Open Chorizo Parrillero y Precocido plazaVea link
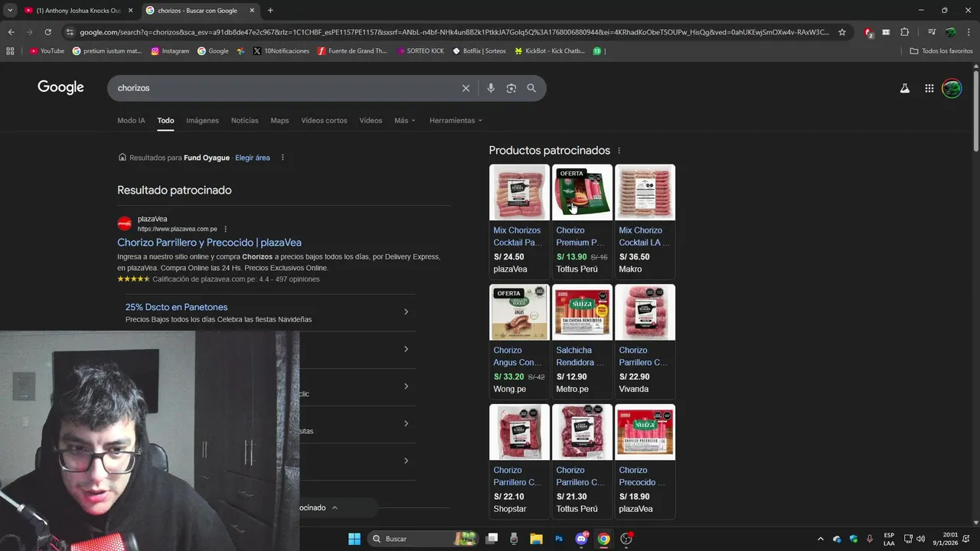The width and height of the screenshot is (980, 551). click(209, 243)
